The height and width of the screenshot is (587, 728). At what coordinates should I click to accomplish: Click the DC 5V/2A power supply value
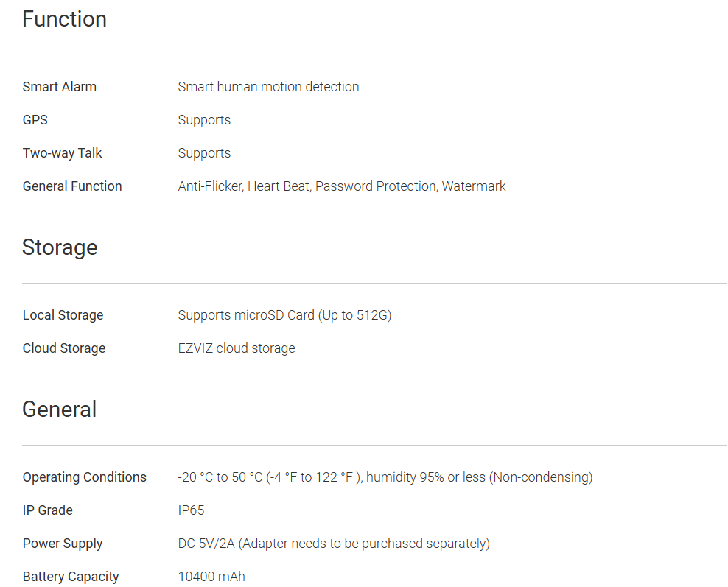(334, 544)
